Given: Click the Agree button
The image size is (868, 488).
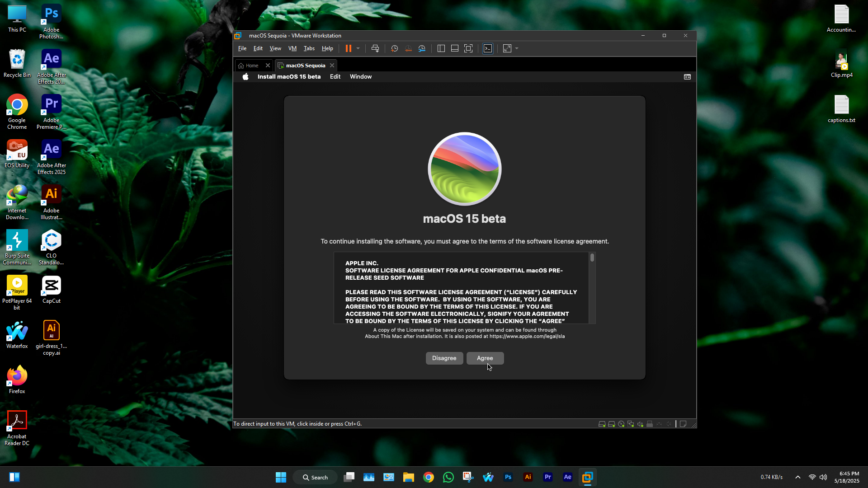Looking at the screenshot, I should pos(485,358).
